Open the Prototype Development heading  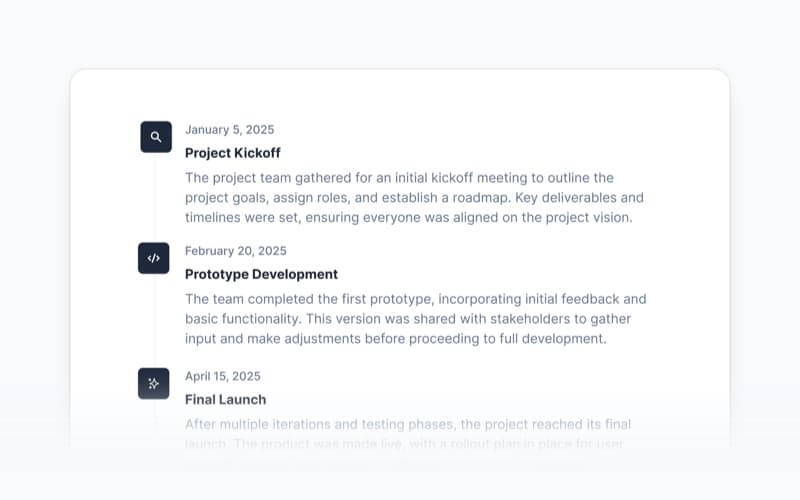(261, 274)
